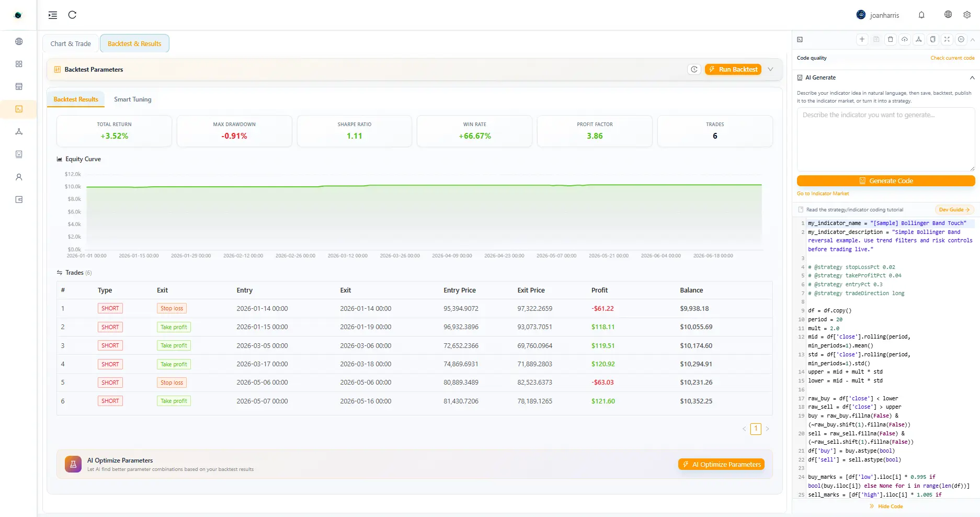The image size is (980, 517).
Task: Select the highlighted code terminal sidebar icon
Action: pos(19,109)
